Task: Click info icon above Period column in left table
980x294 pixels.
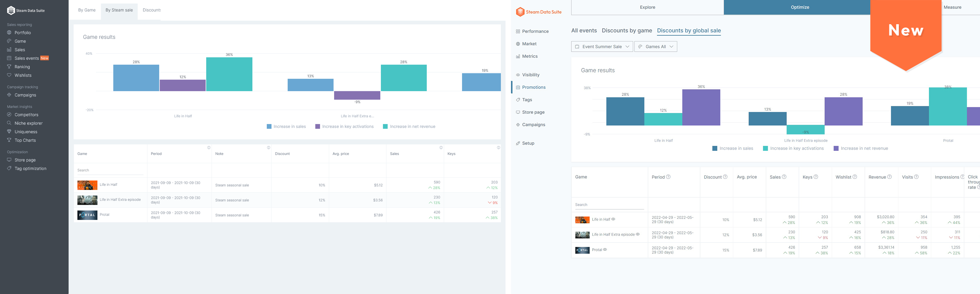Action: 209,148
